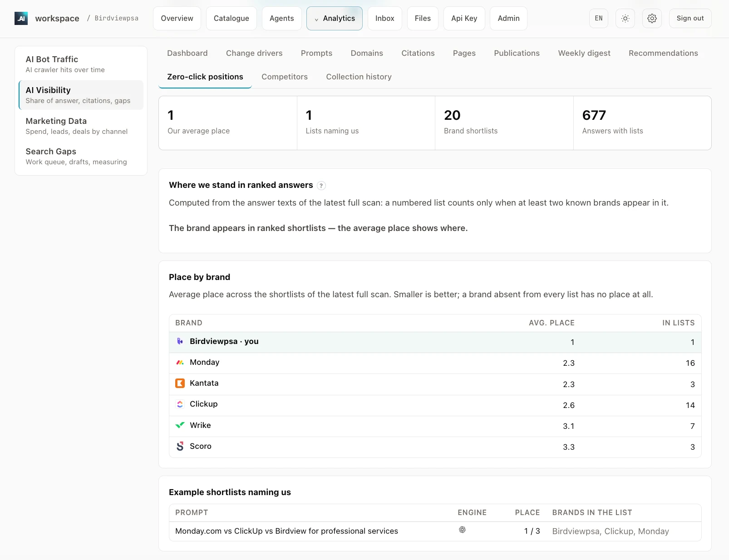Click the Scoro brand name
The height and width of the screenshot is (560, 729).
pyautogui.click(x=201, y=446)
